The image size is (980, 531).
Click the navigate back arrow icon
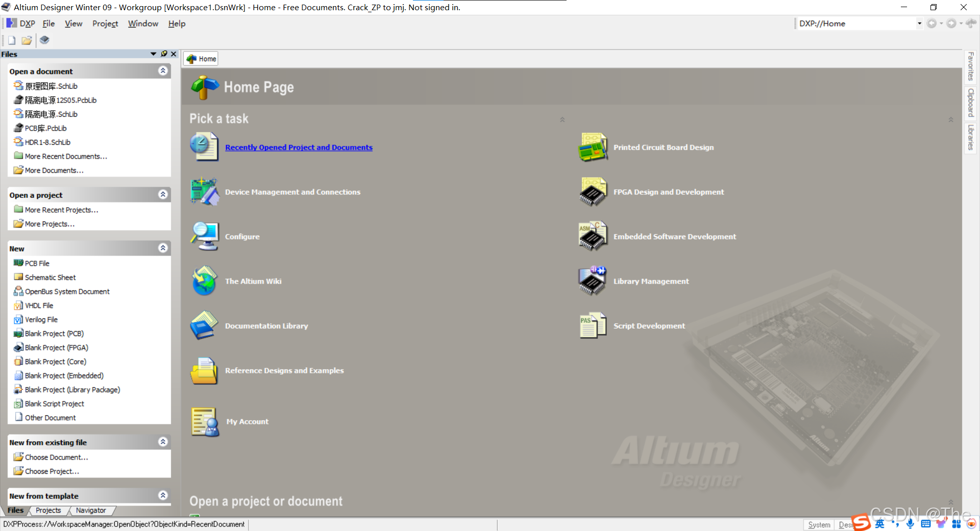(x=932, y=23)
